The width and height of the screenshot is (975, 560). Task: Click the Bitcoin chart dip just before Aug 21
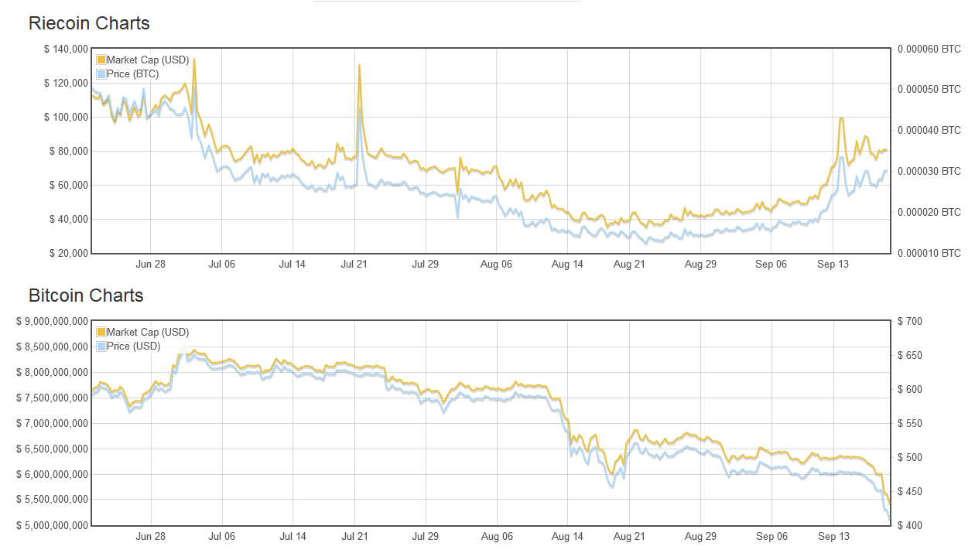(x=613, y=474)
